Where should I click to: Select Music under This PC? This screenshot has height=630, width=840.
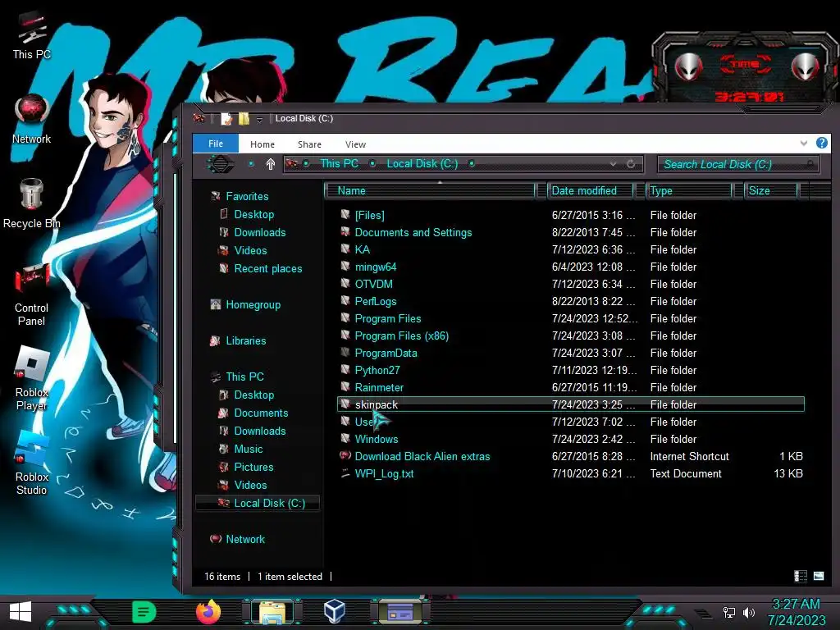(248, 449)
